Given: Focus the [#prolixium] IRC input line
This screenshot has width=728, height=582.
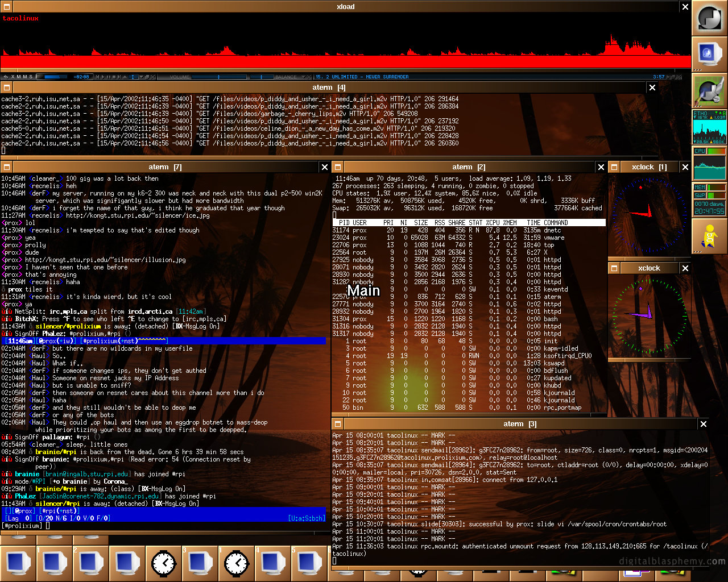Looking at the screenshot, I should click(x=165, y=526).
